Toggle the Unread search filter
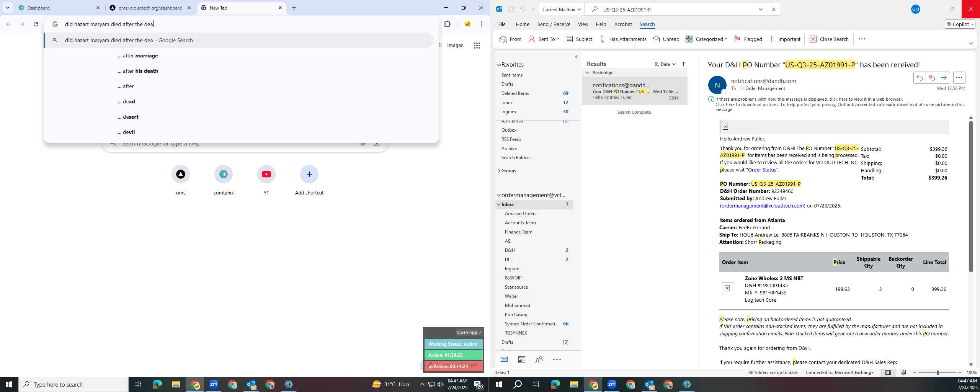The image size is (980, 392). [666, 39]
